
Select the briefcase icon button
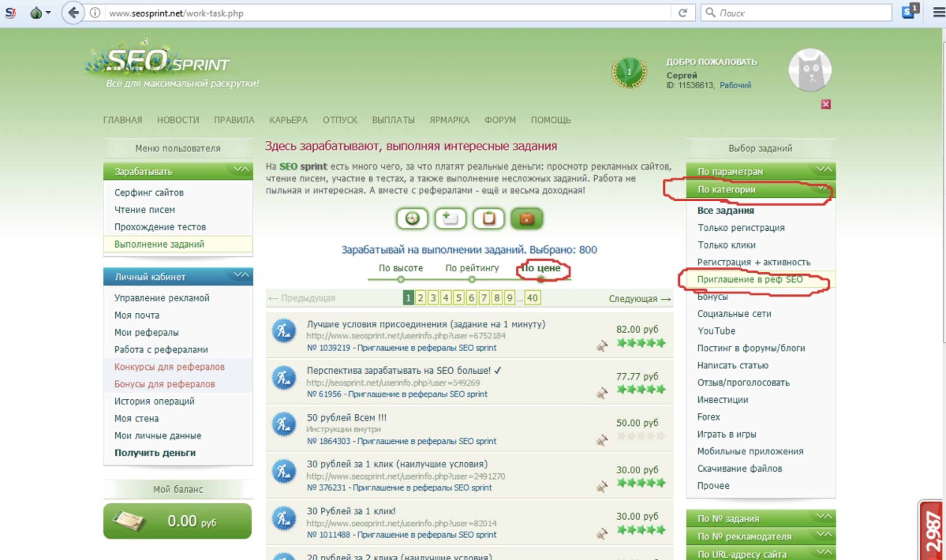point(527,218)
